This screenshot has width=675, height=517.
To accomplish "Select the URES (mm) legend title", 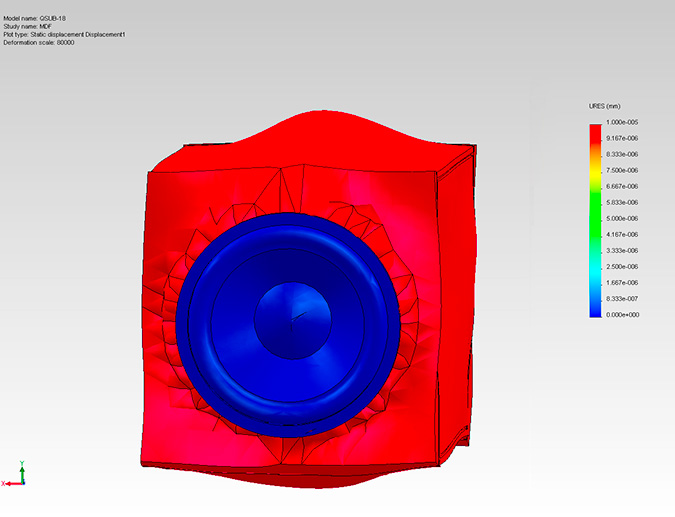I will [606, 105].
